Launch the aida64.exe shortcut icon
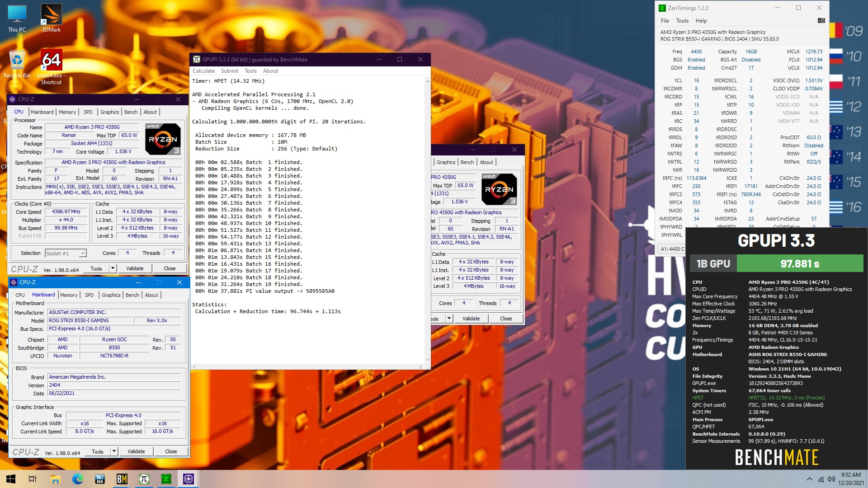Image resolution: width=868 pixels, height=488 pixels. pyautogui.click(x=51, y=67)
